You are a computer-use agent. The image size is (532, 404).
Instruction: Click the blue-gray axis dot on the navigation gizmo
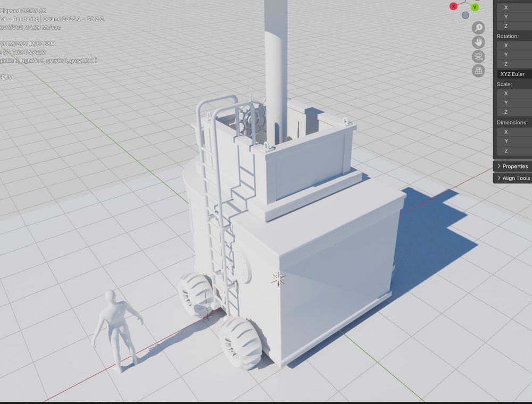(x=465, y=15)
